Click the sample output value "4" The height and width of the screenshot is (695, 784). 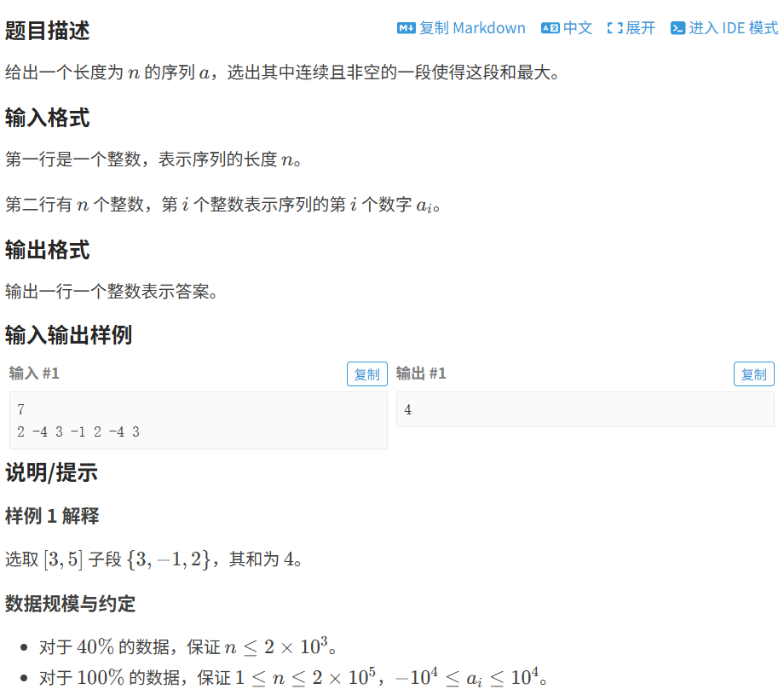408,410
